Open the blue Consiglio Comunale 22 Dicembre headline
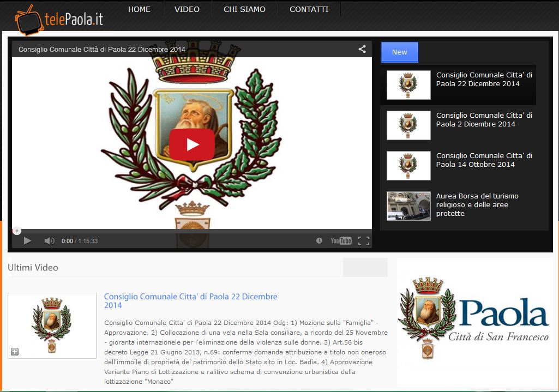559x392 pixels. tap(190, 301)
